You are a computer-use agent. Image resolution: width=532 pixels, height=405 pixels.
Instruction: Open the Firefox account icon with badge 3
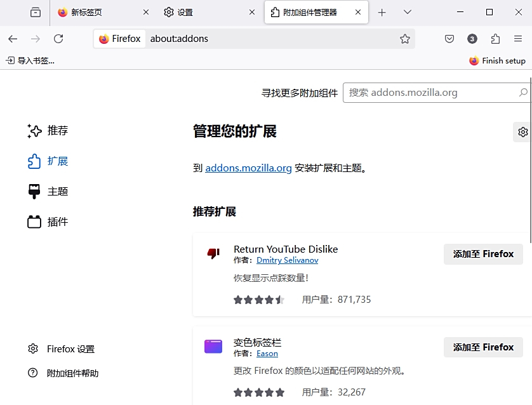[x=472, y=38]
